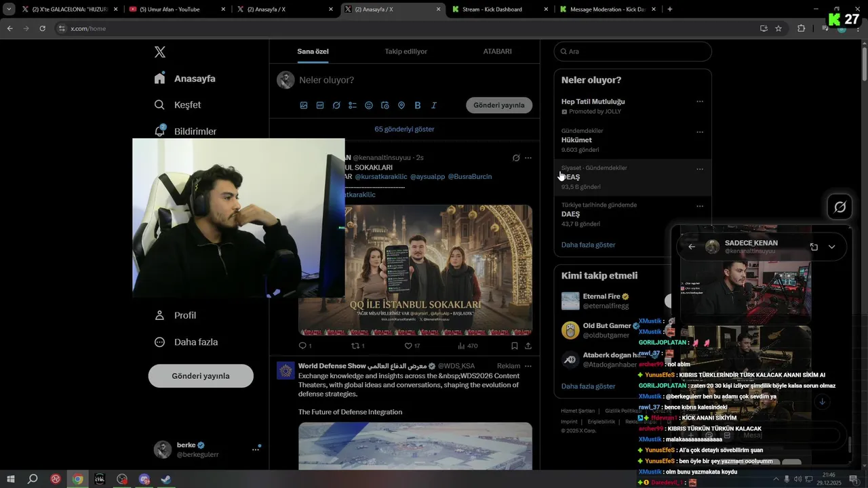Bookmark the İstanbul Sokakları post
This screenshot has height=488, width=868.
click(515, 346)
